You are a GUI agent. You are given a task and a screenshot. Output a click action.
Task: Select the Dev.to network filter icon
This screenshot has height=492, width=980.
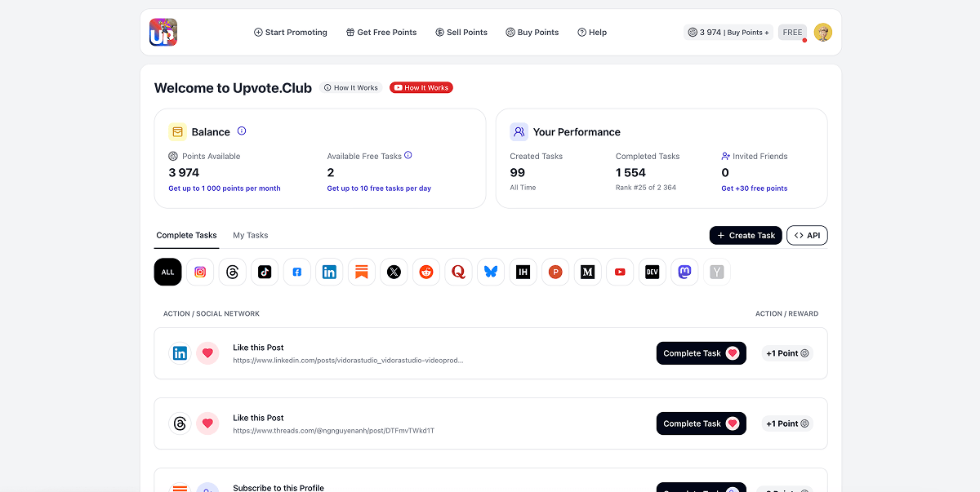[x=652, y=272]
